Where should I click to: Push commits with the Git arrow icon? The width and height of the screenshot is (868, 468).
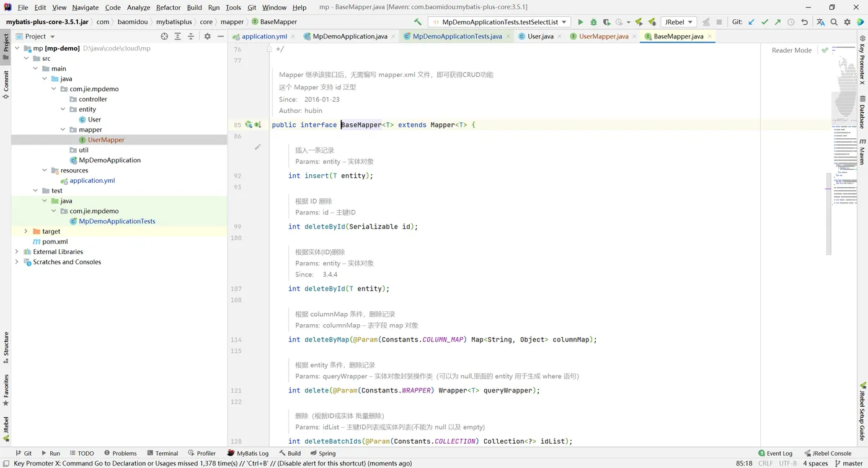777,22
